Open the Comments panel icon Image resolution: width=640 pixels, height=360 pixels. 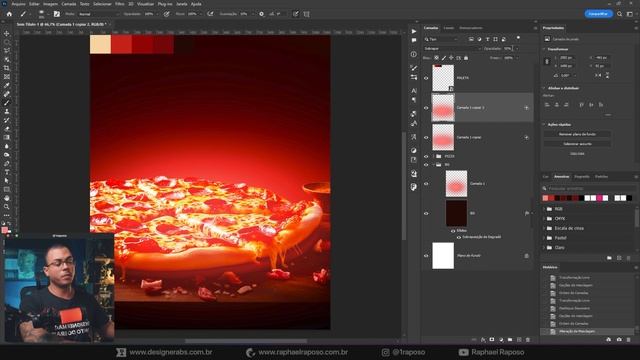pyautogui.click(x=414, y=40)
